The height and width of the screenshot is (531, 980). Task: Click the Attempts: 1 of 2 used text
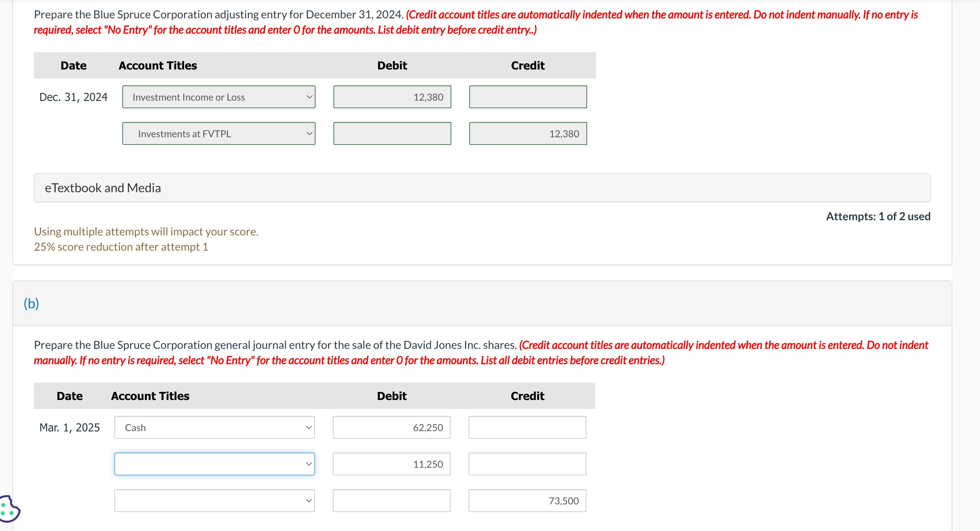[878, 216]
